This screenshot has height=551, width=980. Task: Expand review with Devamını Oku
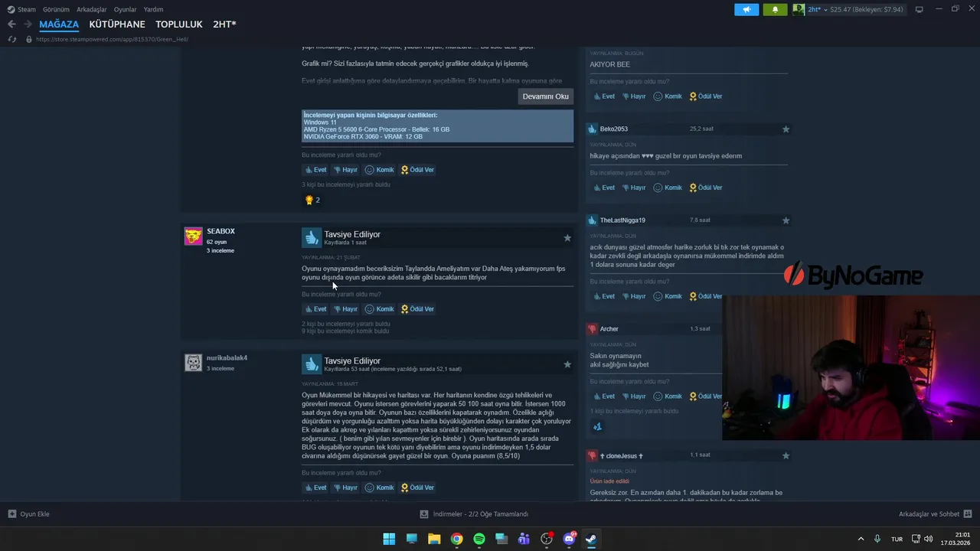tap(545, 96)
